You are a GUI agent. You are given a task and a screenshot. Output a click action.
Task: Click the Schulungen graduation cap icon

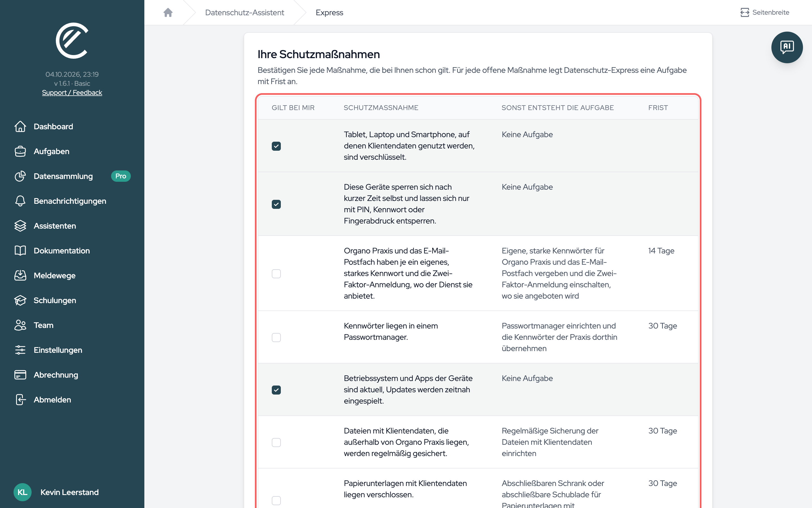tap(20, 300)
